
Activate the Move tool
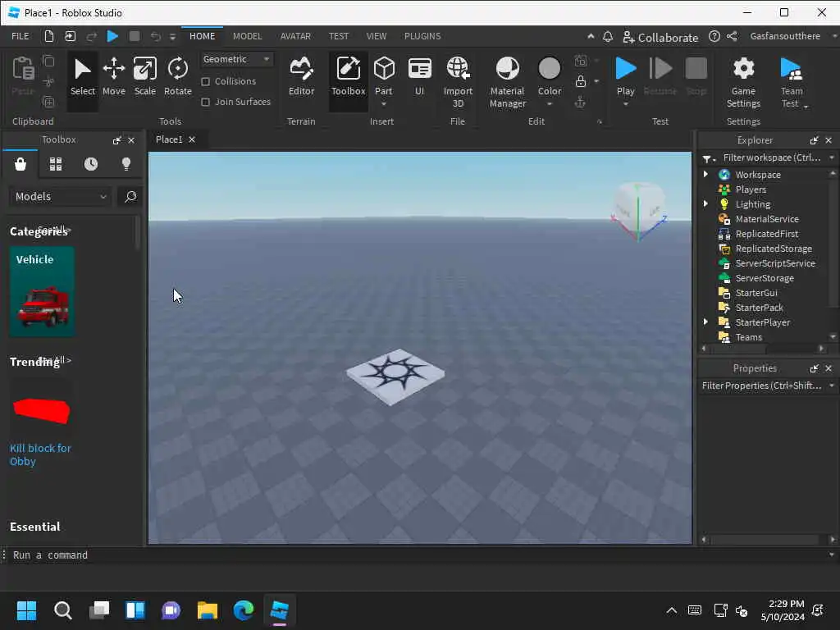pyautogui.click(x=113, y=76)
